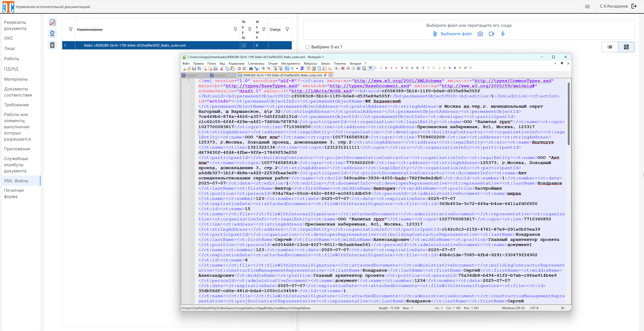Open the Плагины menu
644x331 pixels.
click(340, 64)
